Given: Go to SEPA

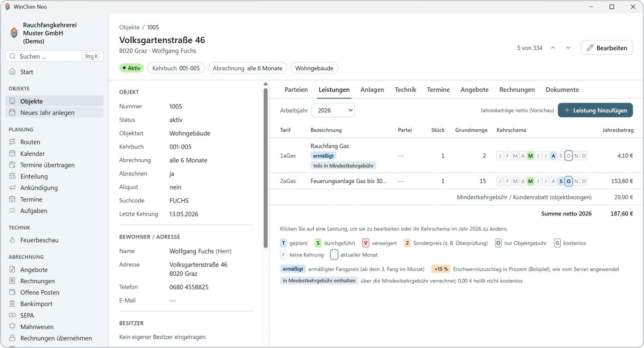Looking at the screenshot, I should point(54,315).
